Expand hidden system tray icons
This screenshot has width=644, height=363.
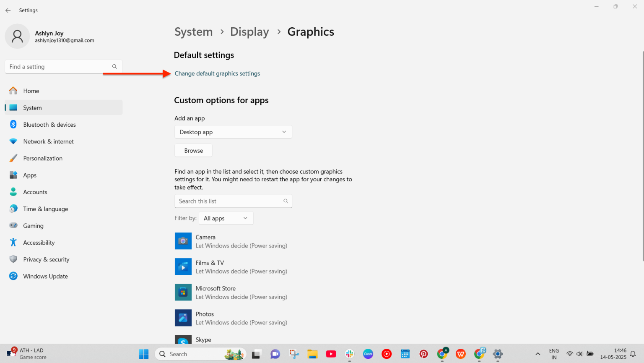pos(537,354)
